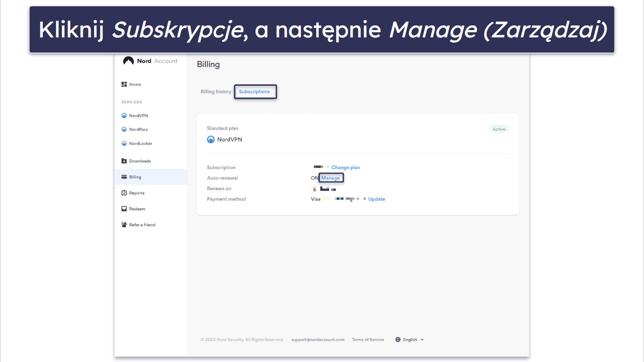This screenshot has width=644, height=362.
Task: Open Reports via the checklist icon
Action: coord(124,193)
